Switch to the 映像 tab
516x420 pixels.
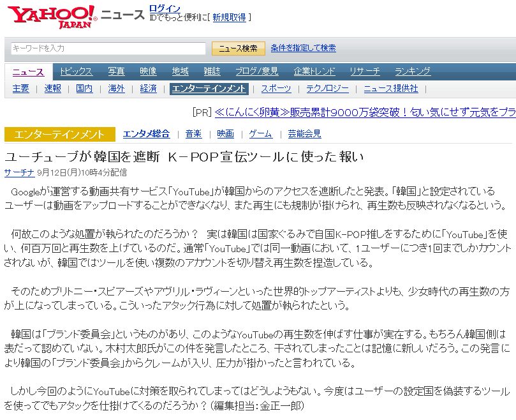click(x=148, y=71)
